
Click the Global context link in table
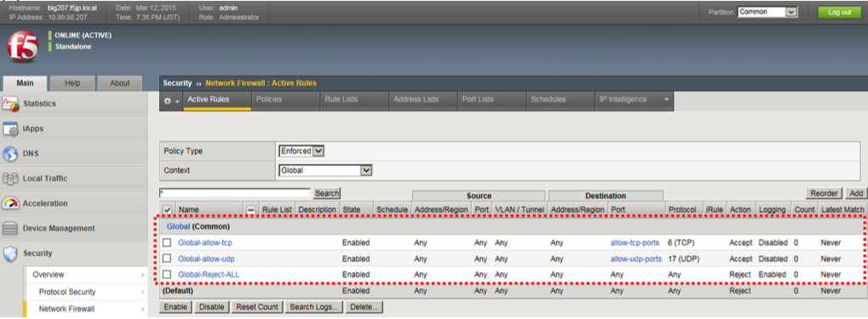click(178, 226)
